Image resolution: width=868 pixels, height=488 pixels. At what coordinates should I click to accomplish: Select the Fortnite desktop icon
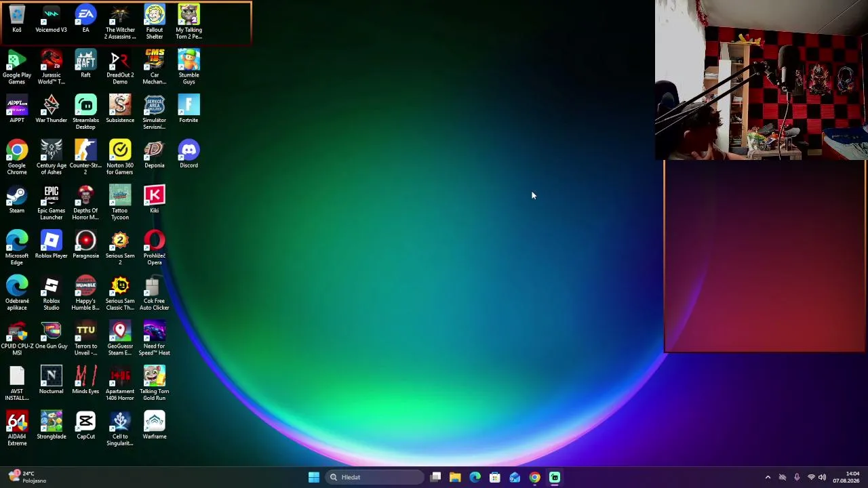coord(189,110)
